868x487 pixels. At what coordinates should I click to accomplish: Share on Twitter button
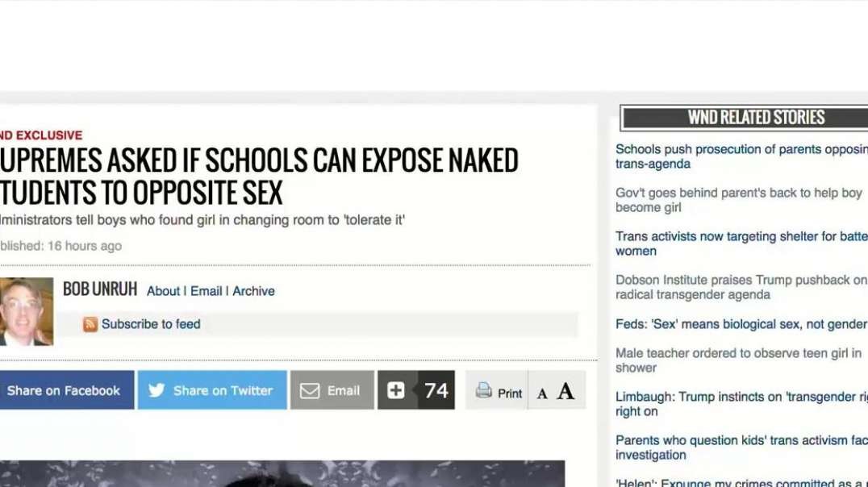pyautogui.click(x=213, y=390)
